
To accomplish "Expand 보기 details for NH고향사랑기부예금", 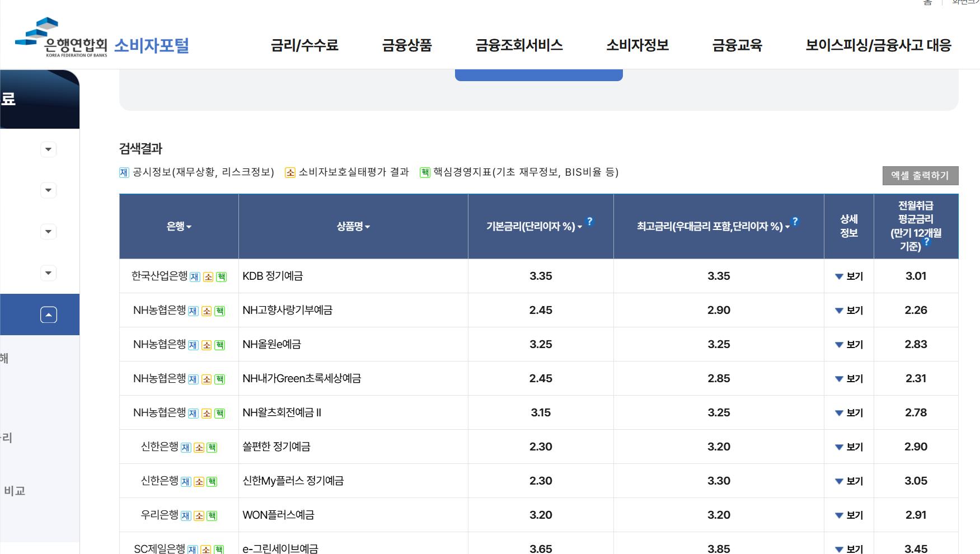I will pos(849,311).
